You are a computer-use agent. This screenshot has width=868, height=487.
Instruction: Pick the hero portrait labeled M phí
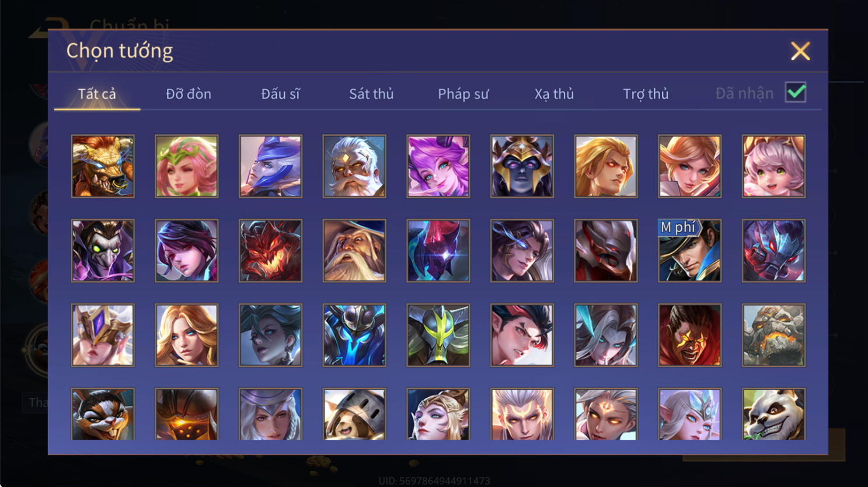[x=689, y=251]
